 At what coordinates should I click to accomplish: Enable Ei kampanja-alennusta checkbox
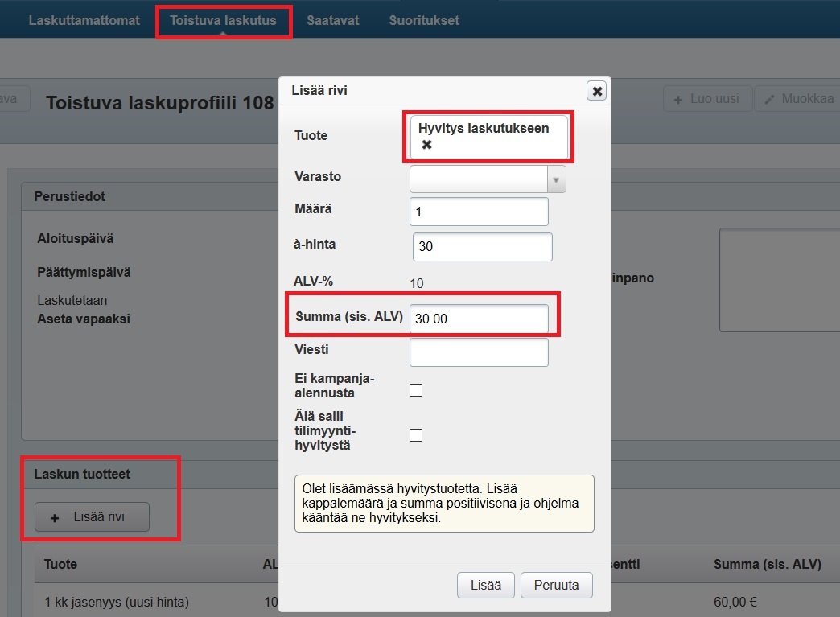416,390
